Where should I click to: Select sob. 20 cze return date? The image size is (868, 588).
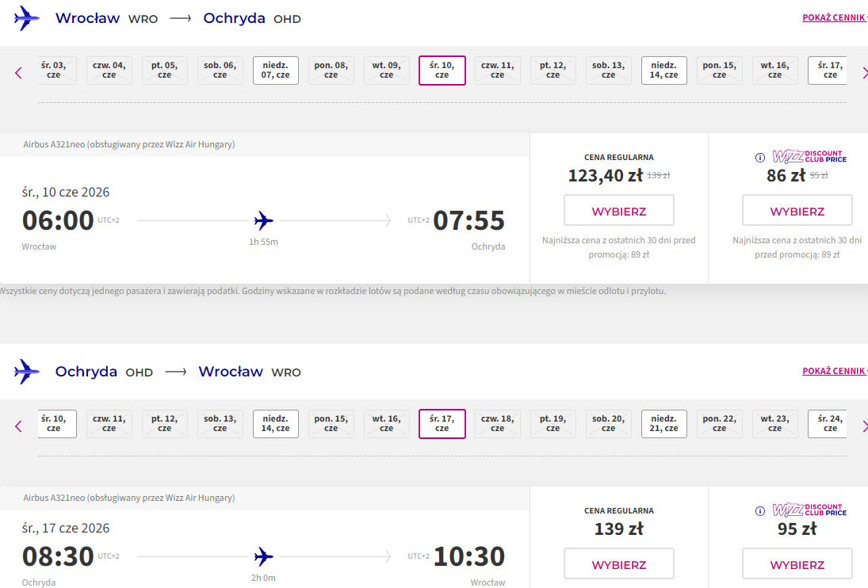click(x=608, y=424)
